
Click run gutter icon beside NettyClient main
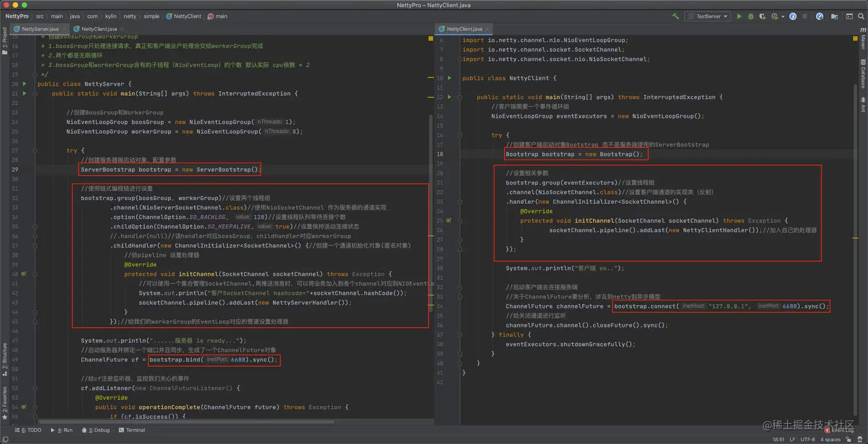(449, 97)
